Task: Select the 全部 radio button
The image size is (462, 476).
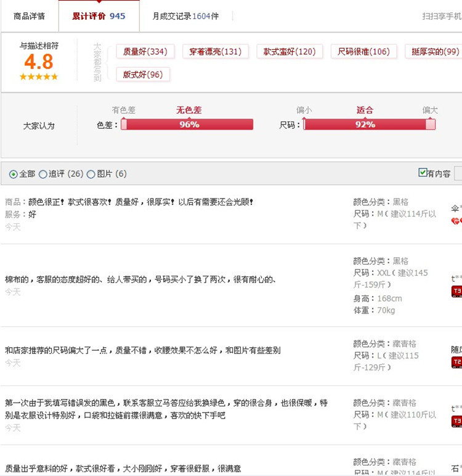Action: point(14,174)
